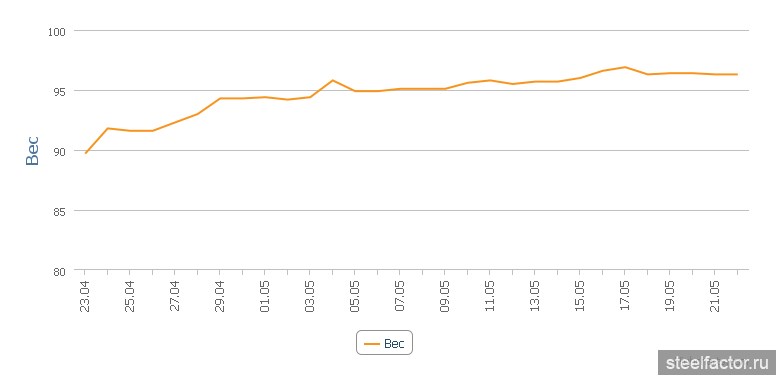The height and width of the screenshot is (375, 776).
Task: Click the line's highest point at 17.05
Action: click(625, 67)
